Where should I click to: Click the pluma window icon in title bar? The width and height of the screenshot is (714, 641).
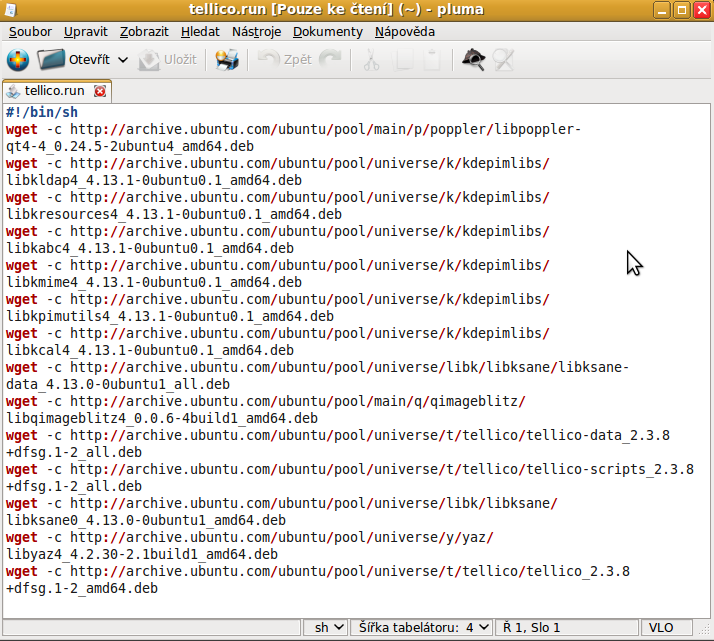pyautogui.click(x=10, y=10)
